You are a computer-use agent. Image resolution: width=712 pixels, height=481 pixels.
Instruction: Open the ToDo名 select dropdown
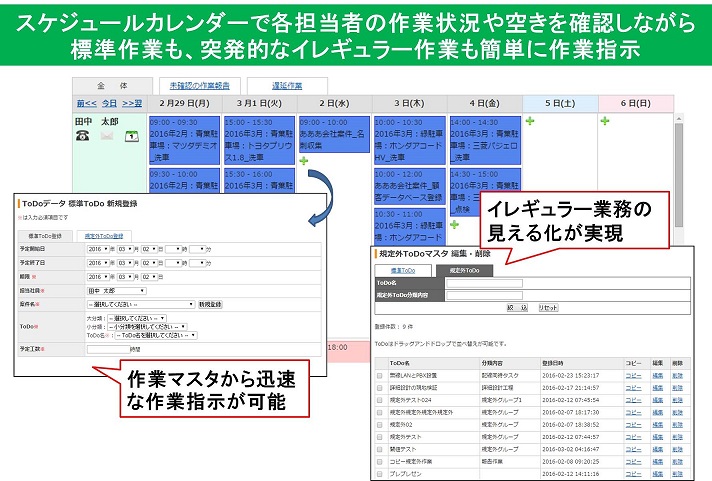[x=156, y=335]
